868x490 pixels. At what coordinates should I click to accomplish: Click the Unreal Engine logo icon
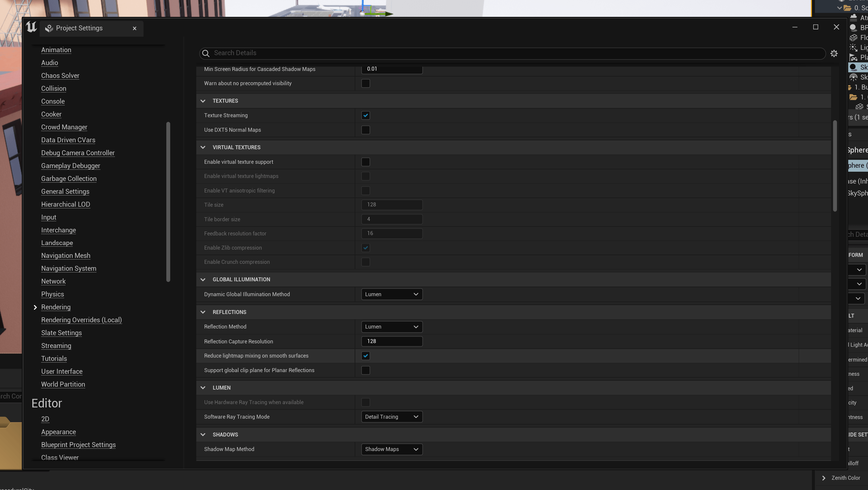[x=31, y=27]
